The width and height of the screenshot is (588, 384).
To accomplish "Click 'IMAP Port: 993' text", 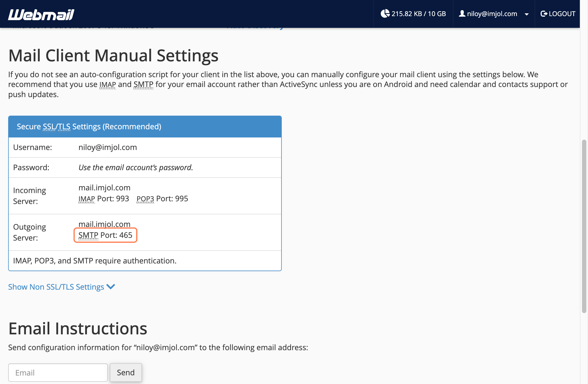I will coord(104,199).
